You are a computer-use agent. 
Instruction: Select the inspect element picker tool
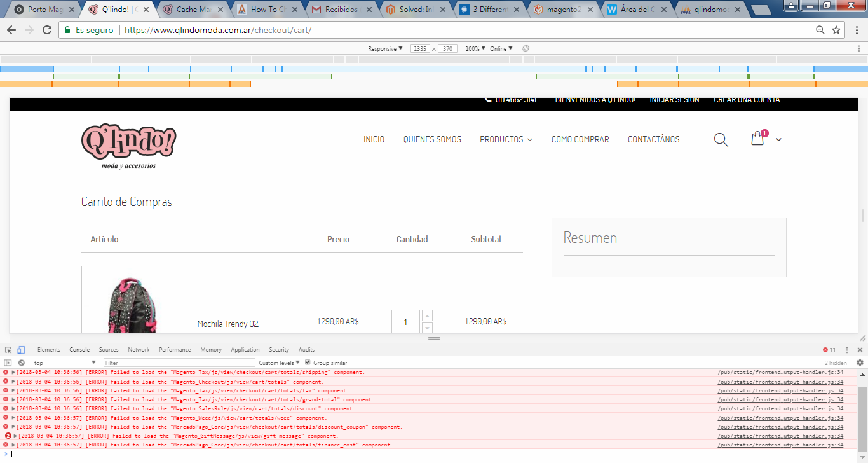click(x=8, y=349)
